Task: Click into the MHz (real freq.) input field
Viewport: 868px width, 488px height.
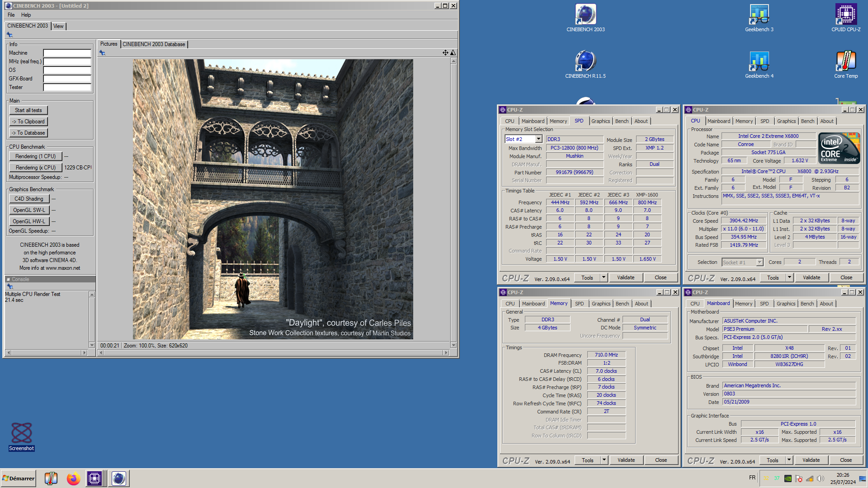Action: pos(67,61)
